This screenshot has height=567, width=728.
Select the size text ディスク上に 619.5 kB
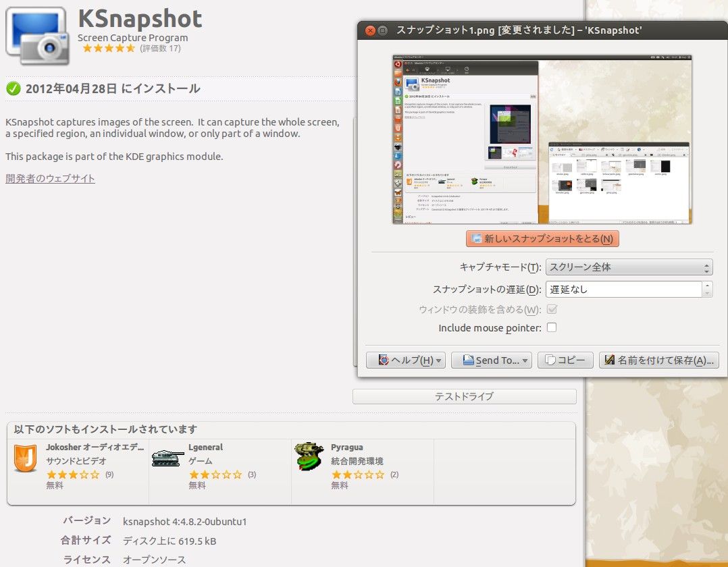(170, 541)
